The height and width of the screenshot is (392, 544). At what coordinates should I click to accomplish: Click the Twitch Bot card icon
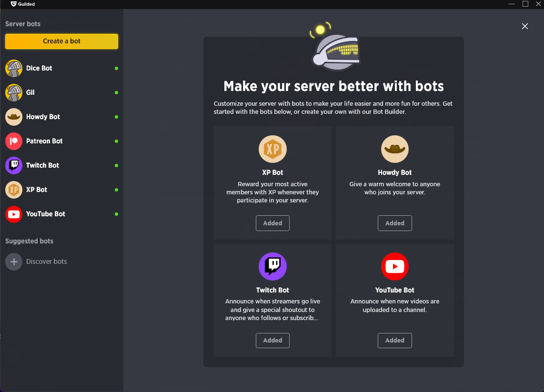coord(272,266)
